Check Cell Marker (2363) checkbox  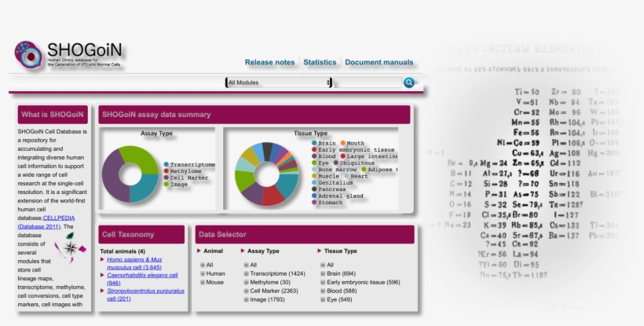tap(247, 291)
